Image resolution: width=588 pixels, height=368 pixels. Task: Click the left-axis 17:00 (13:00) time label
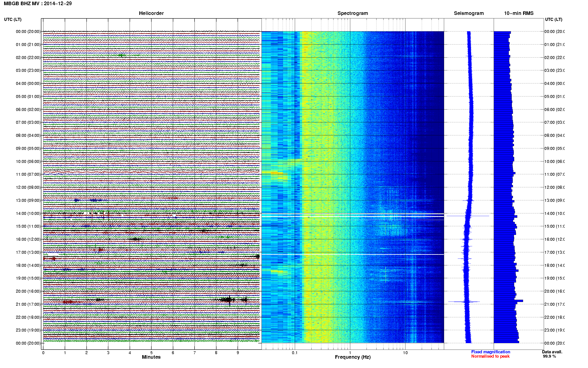(28, 252)
